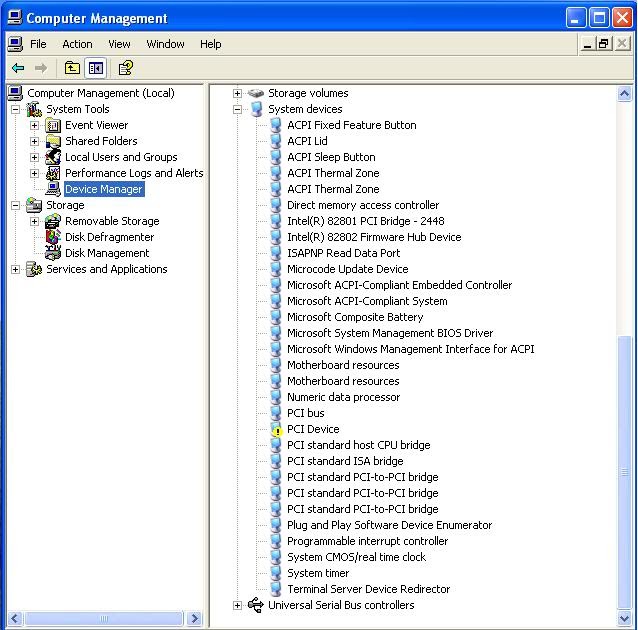The image size is (638, 630).
Task: Expand Performance Logs and Alerts node
Action: coord(35,173)
